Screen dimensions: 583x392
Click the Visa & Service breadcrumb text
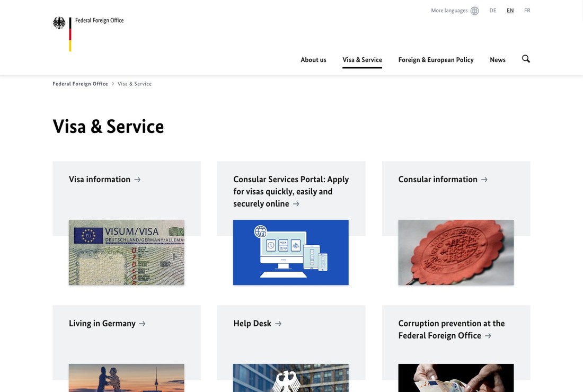(135, 84)
